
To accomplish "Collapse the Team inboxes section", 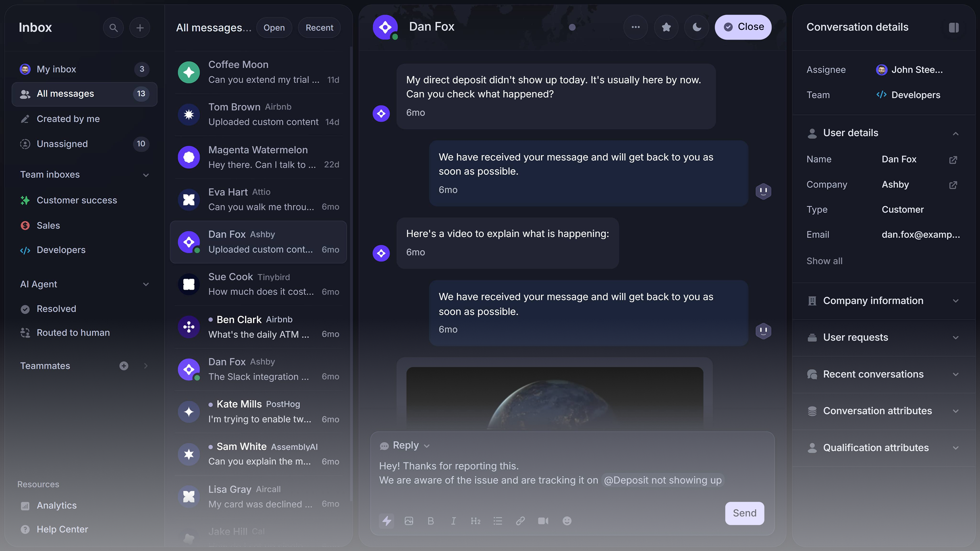I will (145, 175).
